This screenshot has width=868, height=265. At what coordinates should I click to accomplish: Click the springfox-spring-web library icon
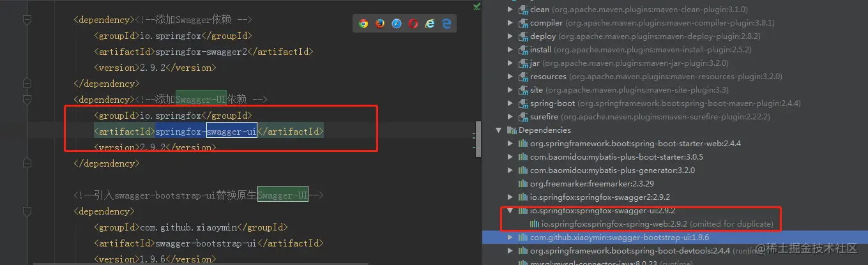tap(535, 224)
